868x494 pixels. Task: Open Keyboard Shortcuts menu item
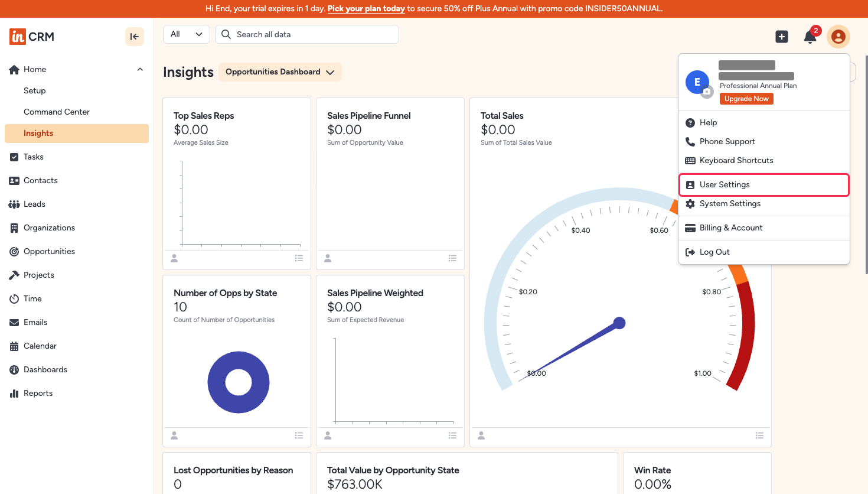[x=764, y=161]
